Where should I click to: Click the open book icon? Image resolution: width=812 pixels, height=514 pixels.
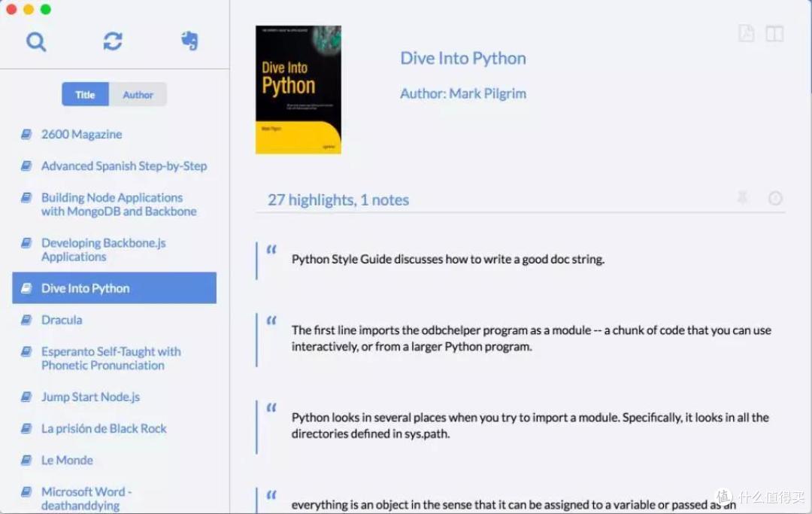click(774, 34)
